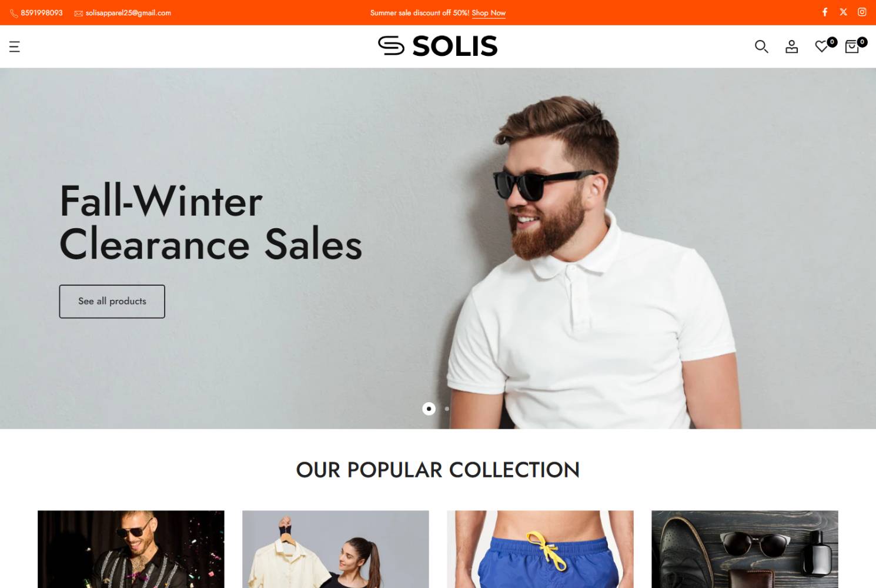Visit the Facebook page icon
This screenshot has height=588, width=876.
point(825,12)
